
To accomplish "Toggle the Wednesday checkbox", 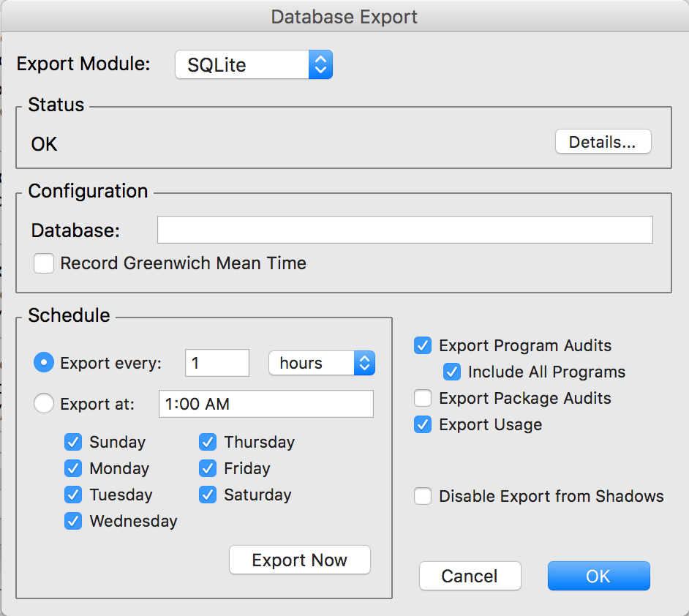I will pyautogui.click(x=73, y=521).
